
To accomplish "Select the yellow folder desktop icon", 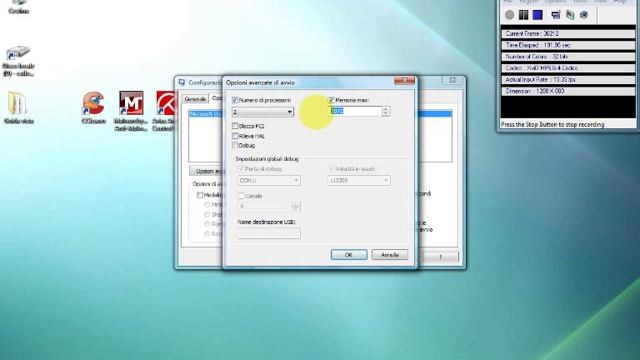I will (x=18, y=107).
